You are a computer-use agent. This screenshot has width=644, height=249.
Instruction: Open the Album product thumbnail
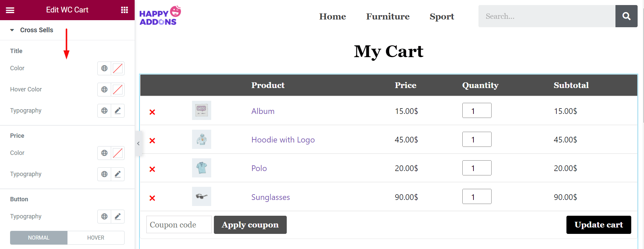click(x=201, y=110)
